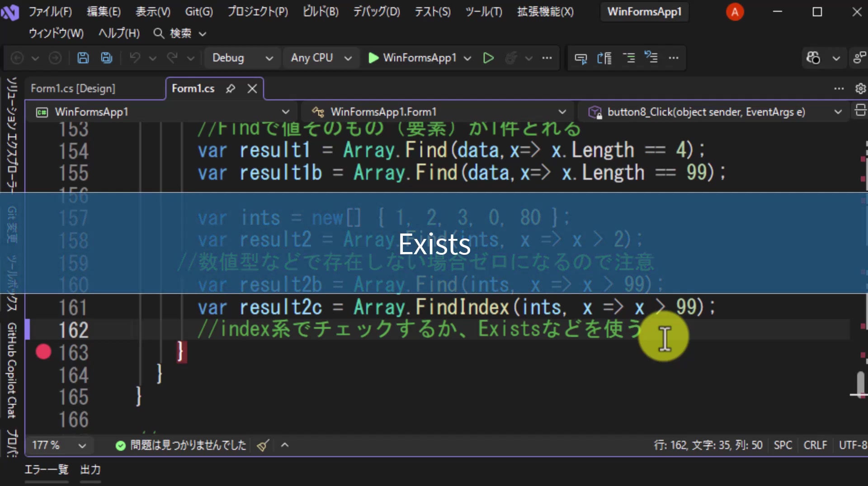Image resolution: width=868 pixels, height=486 pixels.
Task: Click the Save file icon
Action: pos(83,58)
